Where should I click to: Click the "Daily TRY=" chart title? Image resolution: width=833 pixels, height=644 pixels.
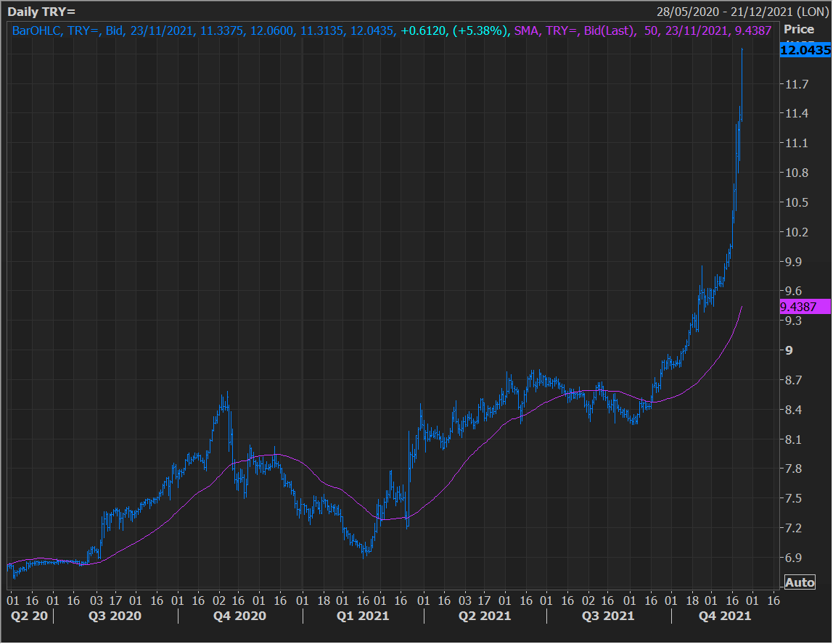(x=41, y=12)
